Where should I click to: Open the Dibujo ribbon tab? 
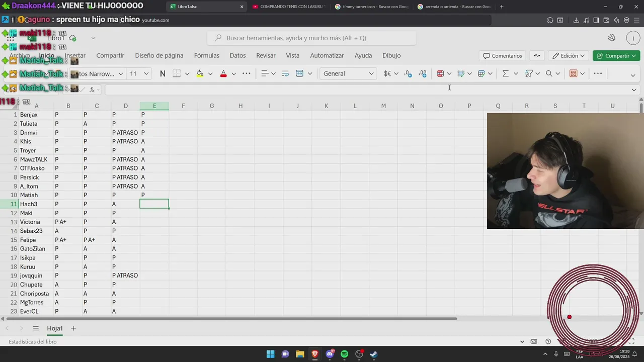(391, 55)
